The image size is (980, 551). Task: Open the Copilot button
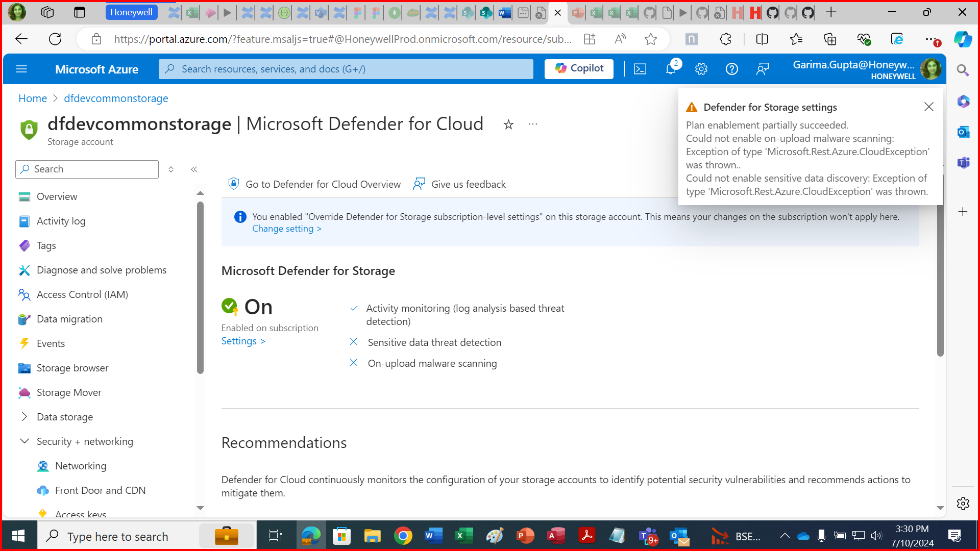pyautogui.click(x=579, y=68)
